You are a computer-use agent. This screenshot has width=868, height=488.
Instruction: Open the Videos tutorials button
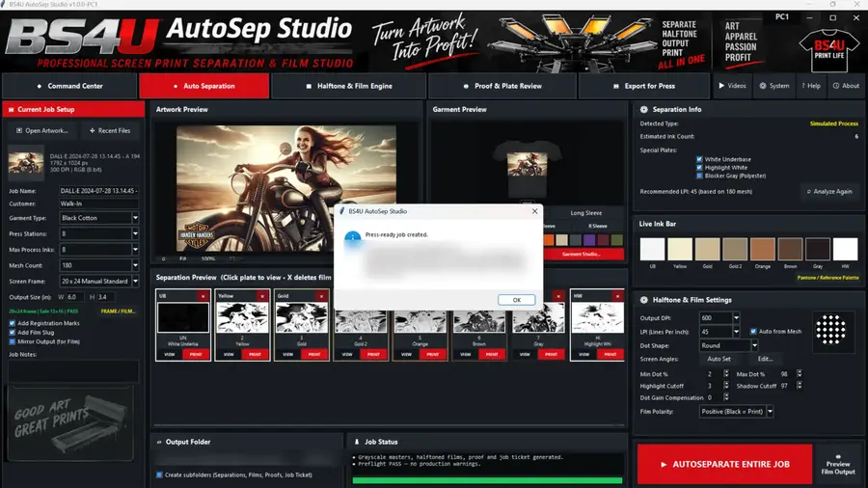point(732,86)
